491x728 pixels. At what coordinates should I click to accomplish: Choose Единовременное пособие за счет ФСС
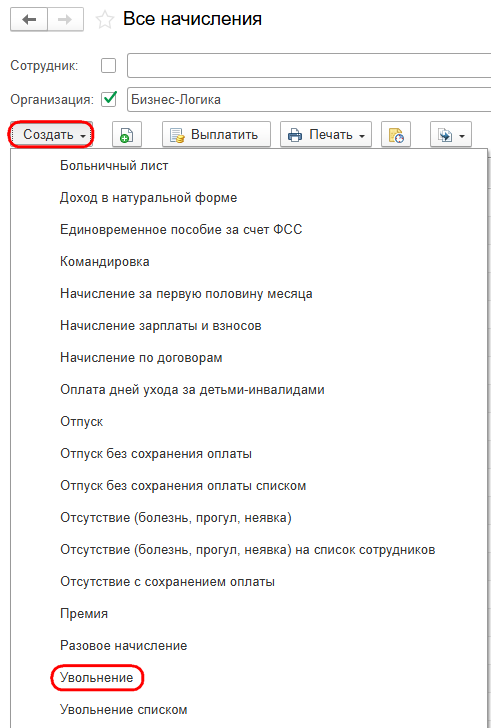point(181,230)
